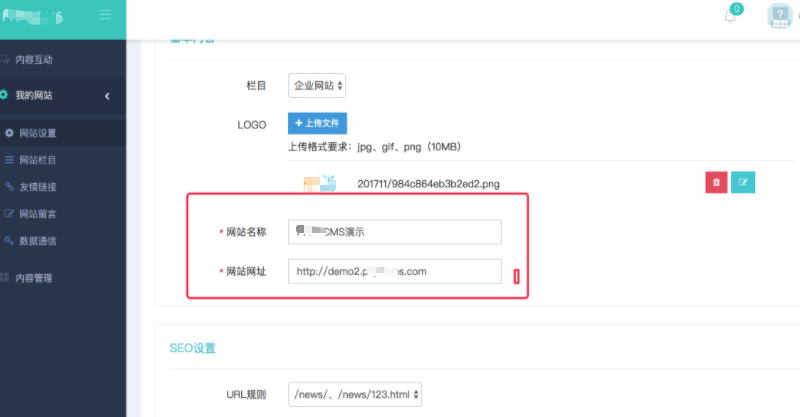Delete the uploaded logo with the red trash button
Image resolution: width=800 pixels, height=417 pixels.
click(716, 182)
